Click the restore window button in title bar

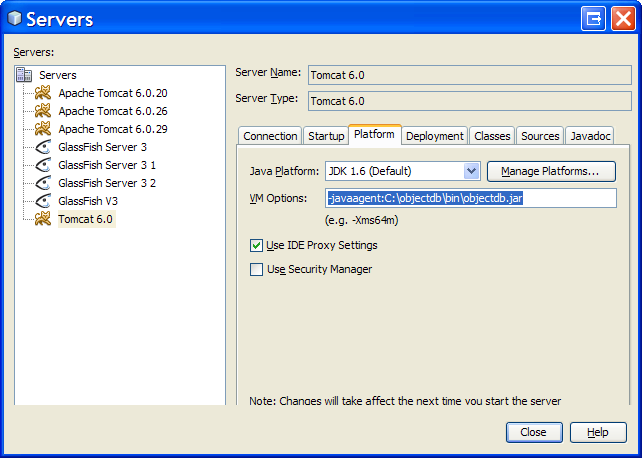593,18
